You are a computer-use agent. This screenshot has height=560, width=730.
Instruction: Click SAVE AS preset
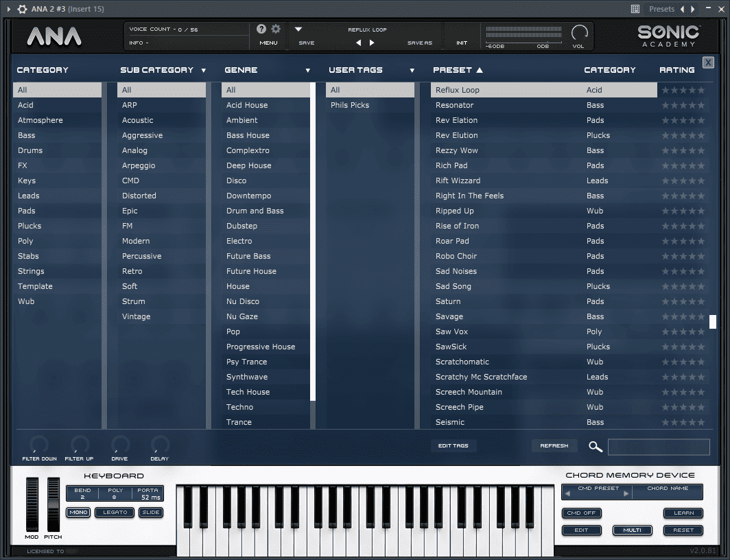point(420,43)
